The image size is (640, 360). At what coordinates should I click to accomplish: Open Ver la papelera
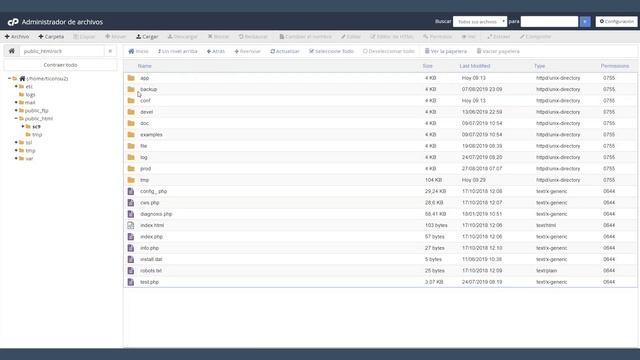(446, 51)
